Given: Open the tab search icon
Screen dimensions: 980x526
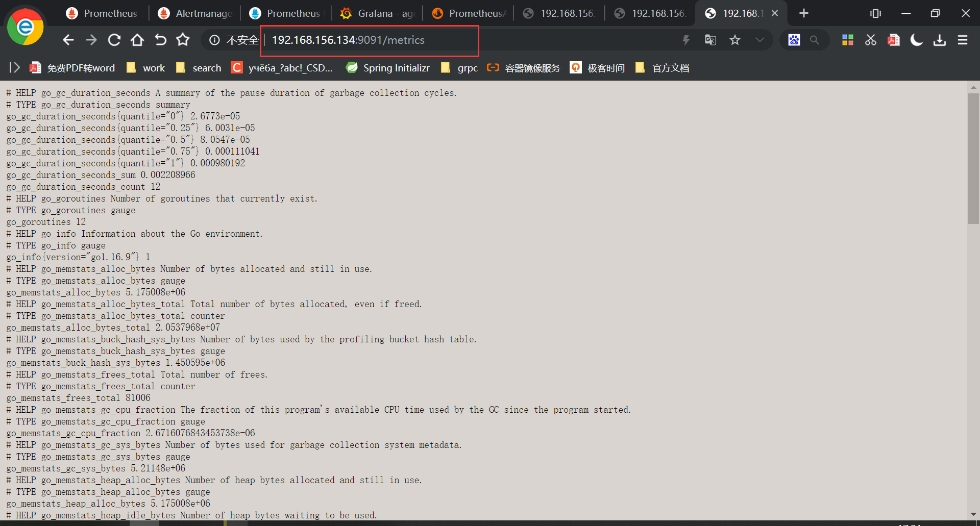Looking at the screenshot, I should pyautogui.click(x=875, y=13).
